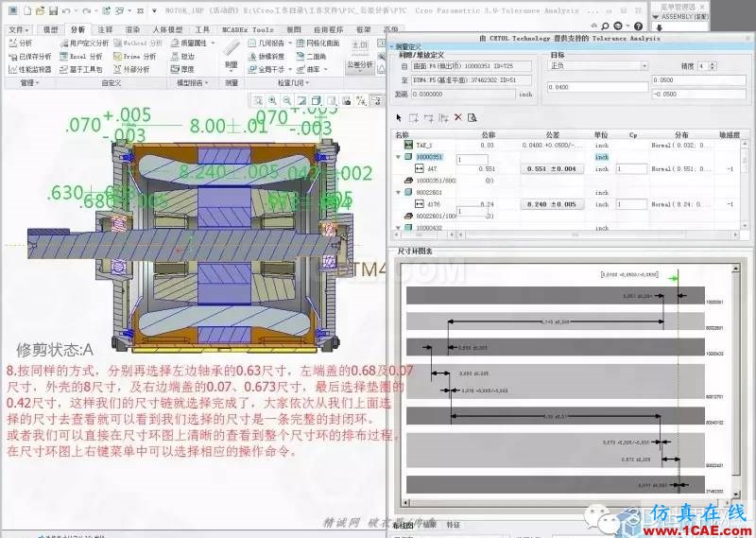756x538 pixels.
Task: Run the 厚度 check
Action: pos(182,69)
